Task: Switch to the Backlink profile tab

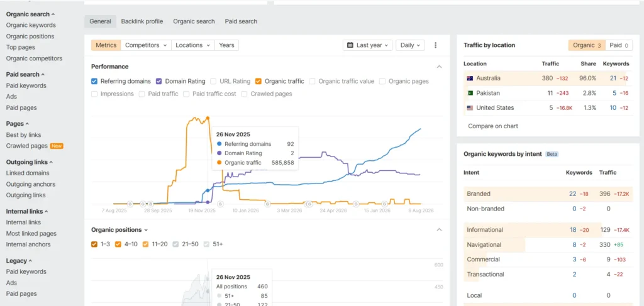Action: (142, 21)
